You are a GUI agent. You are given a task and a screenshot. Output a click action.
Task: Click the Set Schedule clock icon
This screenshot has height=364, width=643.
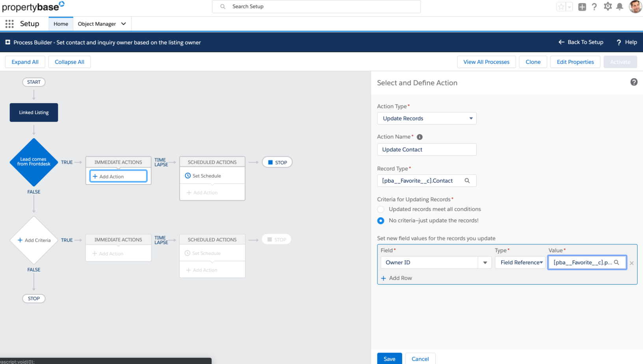pyautogui.click(x=187, y=176)
